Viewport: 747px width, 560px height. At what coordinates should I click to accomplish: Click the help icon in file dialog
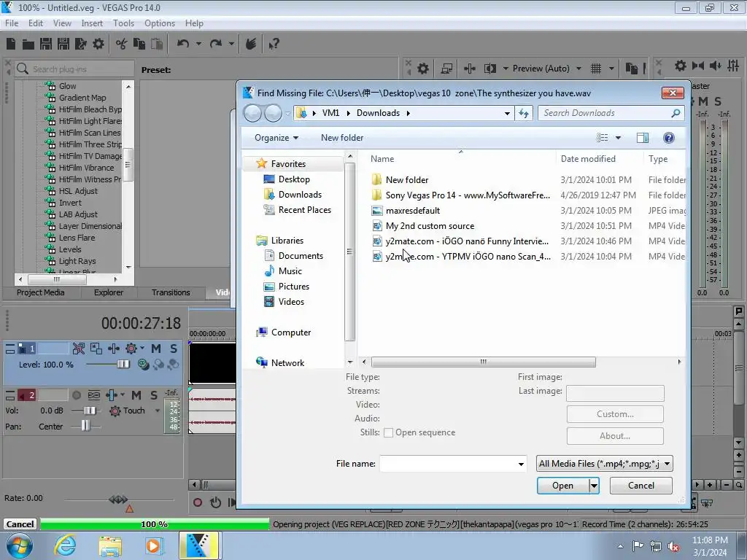pyautogui.click(x=668, y=138)
